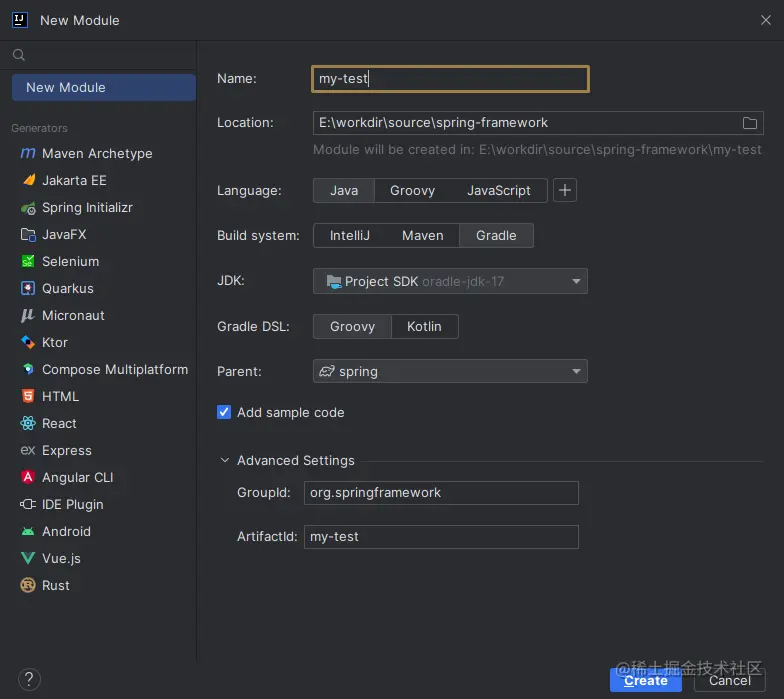Image resolution: width=784 pixels, height=699 pixels.
Task: Select JavaScript as the language
Action: (498, 190)
